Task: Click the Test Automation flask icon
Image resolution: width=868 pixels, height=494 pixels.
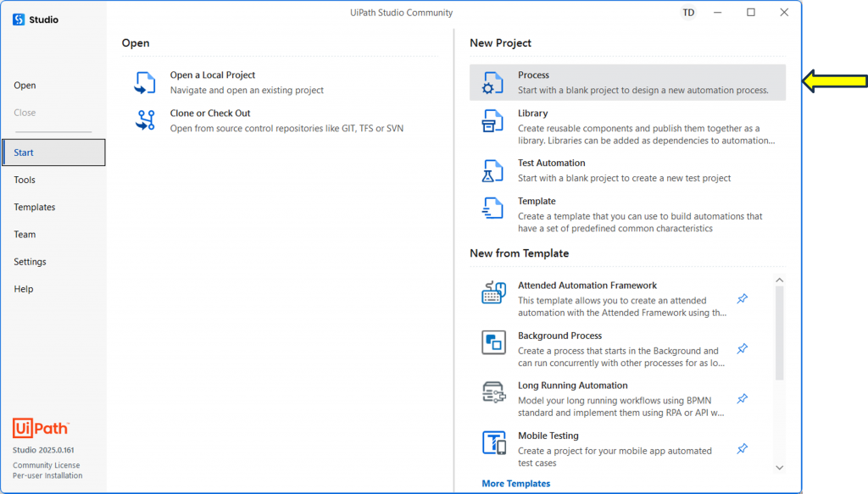Action: (492, 170)
